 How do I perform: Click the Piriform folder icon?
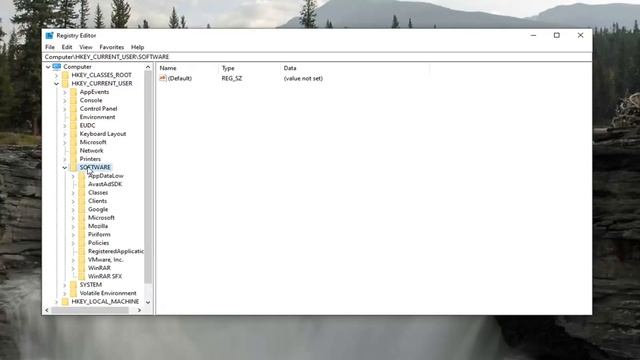82,234
